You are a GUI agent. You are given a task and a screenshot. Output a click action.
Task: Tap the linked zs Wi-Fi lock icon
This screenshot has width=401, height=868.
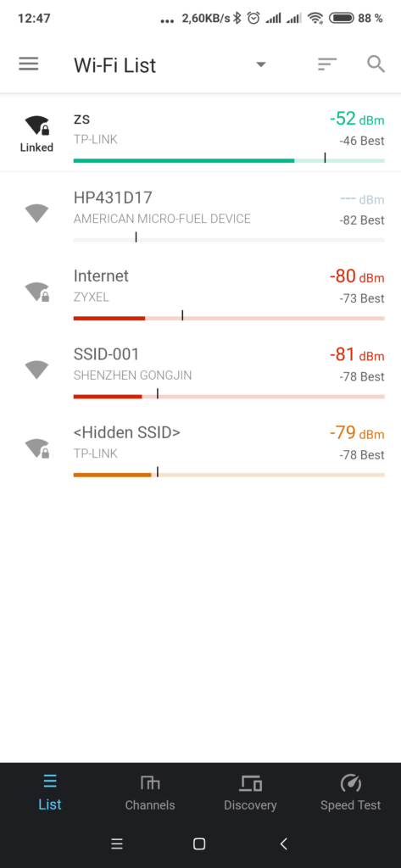(x=36, y=126)
